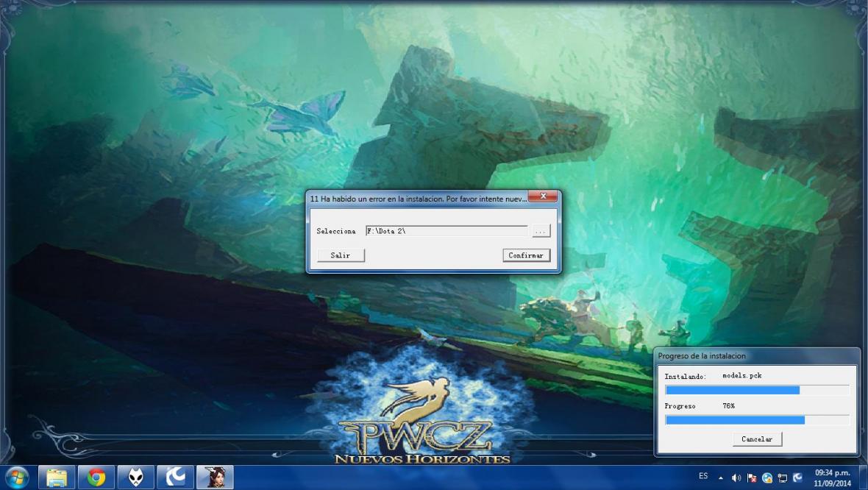Open the Windows Start menu

pyautogui.click(x=17, y=477)
